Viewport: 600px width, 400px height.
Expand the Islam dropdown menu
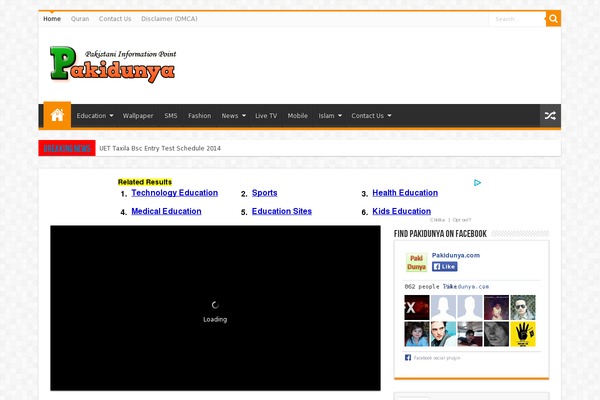(330, 116)
